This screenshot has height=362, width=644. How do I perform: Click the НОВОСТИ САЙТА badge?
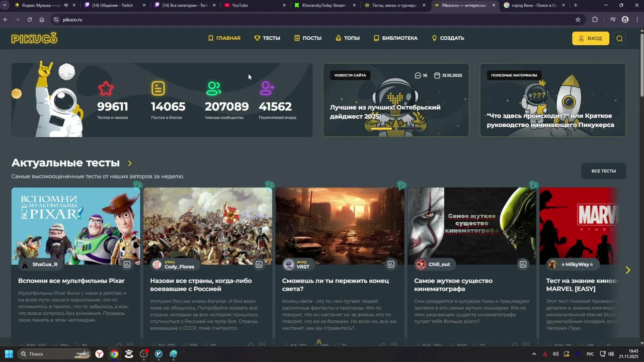tap(350, 75)
